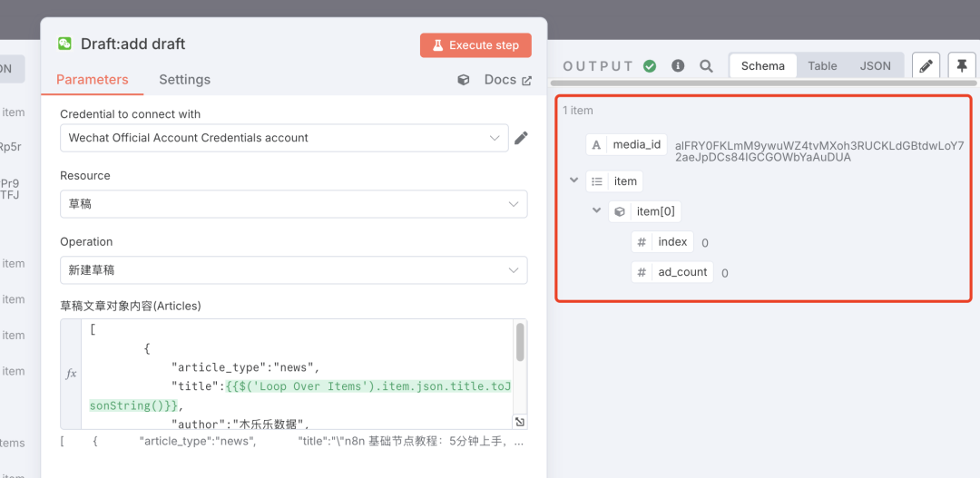Click the list type icon of item
This screenshot has height=478, width=980.
pyautogui.click(x=596, y=181)
